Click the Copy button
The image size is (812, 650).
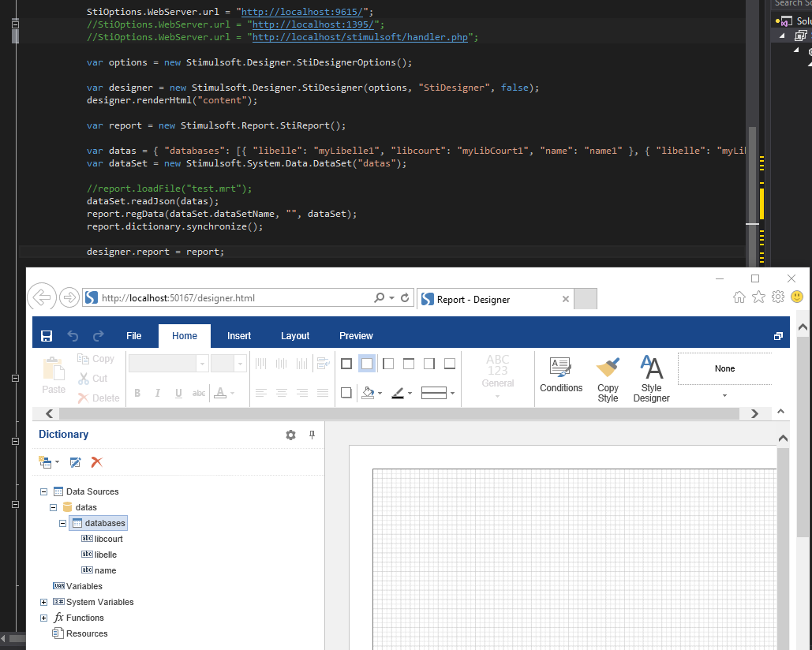point(96,359)
